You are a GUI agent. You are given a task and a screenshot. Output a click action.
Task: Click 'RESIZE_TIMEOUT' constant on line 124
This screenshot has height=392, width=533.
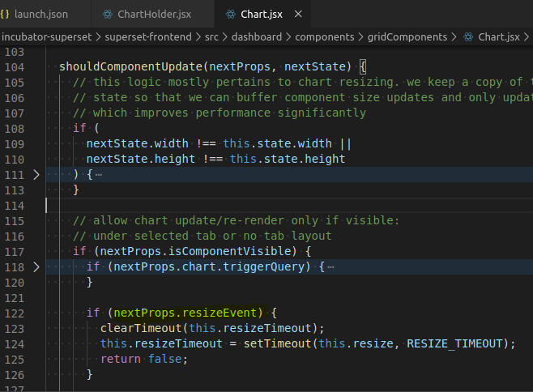(x=454, y=343)
